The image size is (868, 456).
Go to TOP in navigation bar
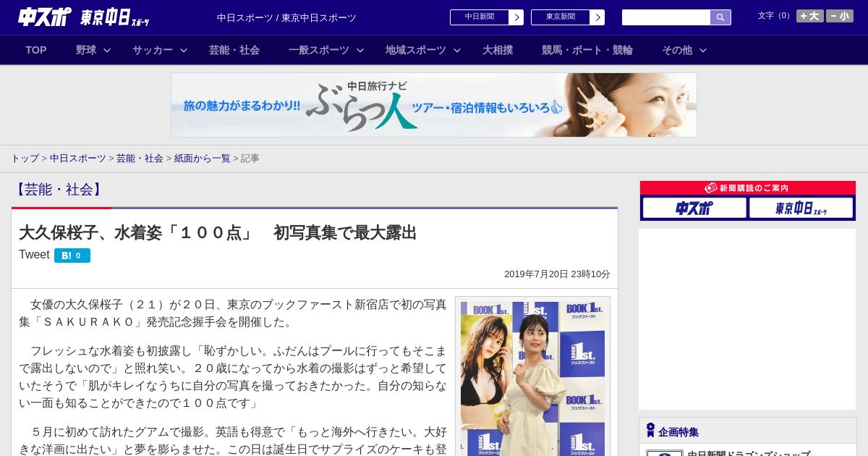click(36, 50)
